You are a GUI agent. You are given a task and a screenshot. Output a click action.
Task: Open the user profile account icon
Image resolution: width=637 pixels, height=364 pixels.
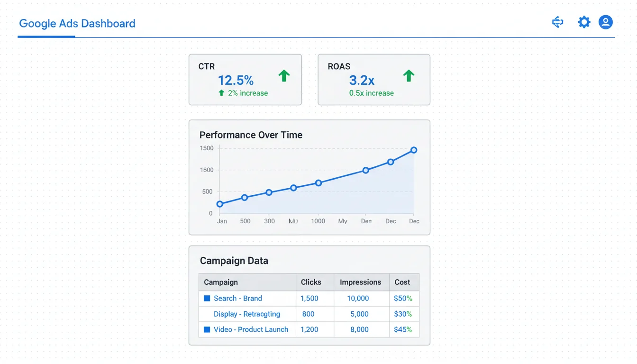[605, 22]
